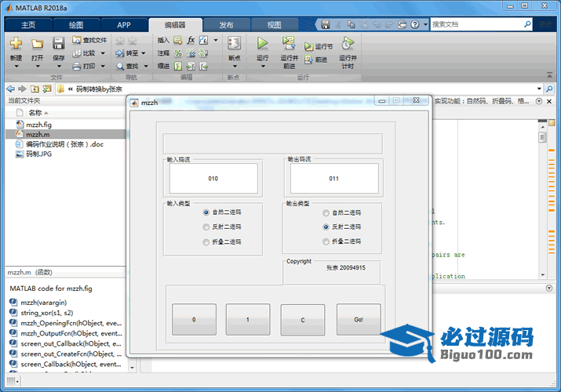This screenshot has width=561, height=392.
Task: Switch to the 编辑器 tab
Action: click(175, 25)
